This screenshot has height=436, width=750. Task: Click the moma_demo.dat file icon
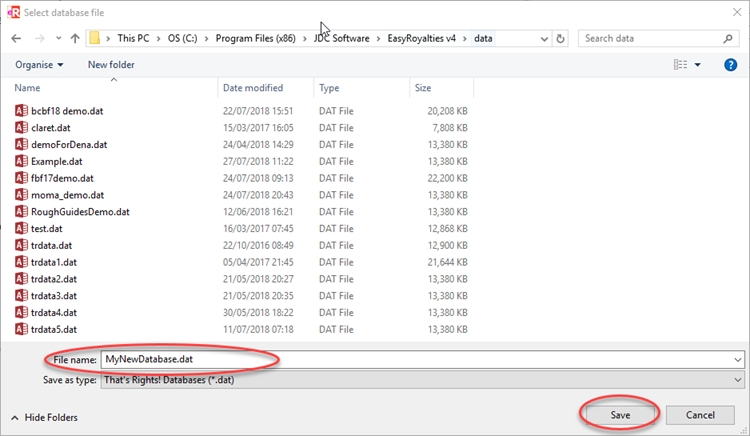[x=21, y=195]
